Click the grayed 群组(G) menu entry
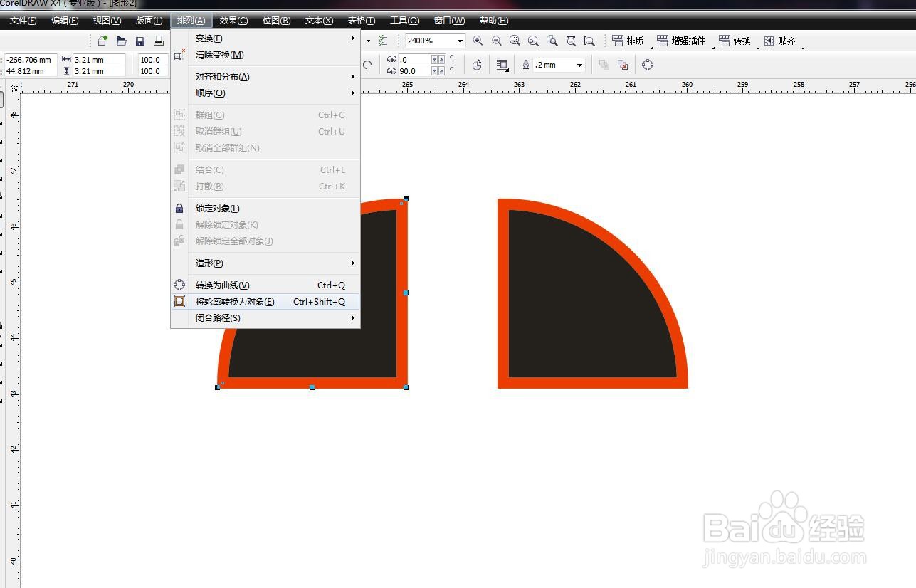The width and height of the screenshot is (916, 588). pos(265,115)
